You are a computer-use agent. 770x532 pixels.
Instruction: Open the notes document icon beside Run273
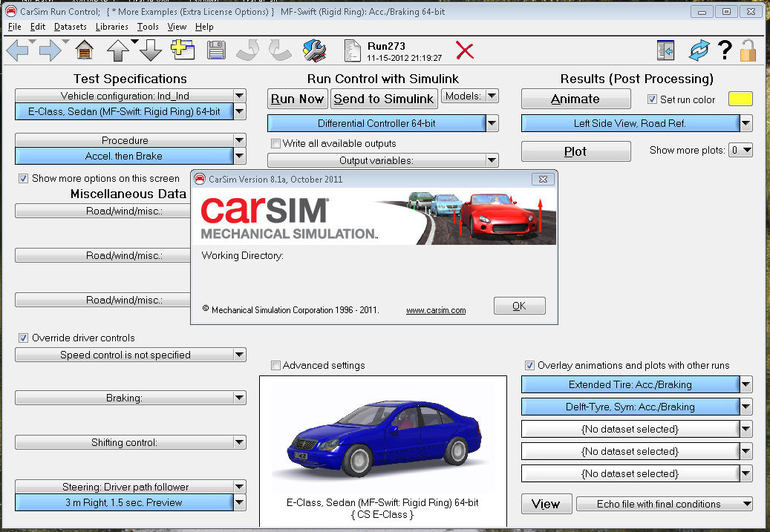(x=352, y=51)
